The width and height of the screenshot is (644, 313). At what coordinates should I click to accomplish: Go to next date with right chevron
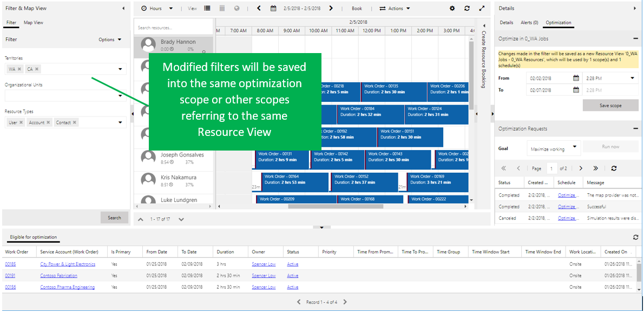pos(331,8)
